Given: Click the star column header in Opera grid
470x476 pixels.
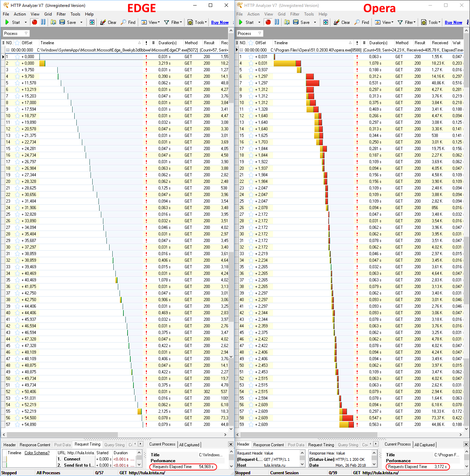Looking at the screenshot, I should click(251, 43).
